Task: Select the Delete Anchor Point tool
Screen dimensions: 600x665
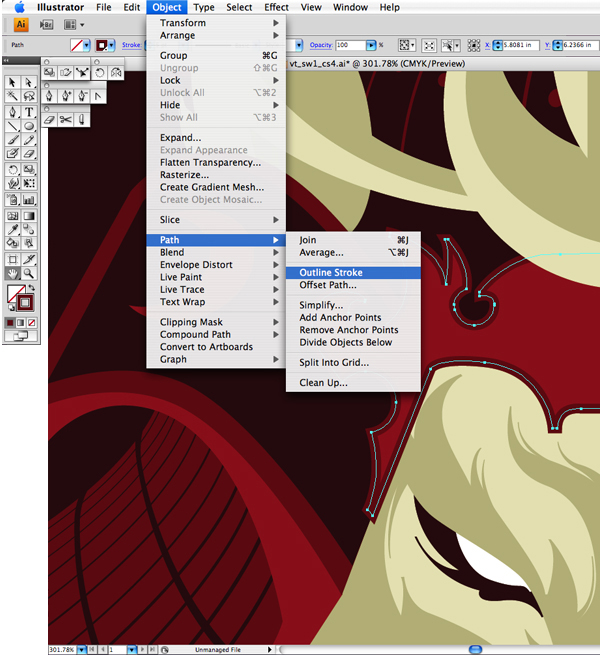Action: click(82, 96)
